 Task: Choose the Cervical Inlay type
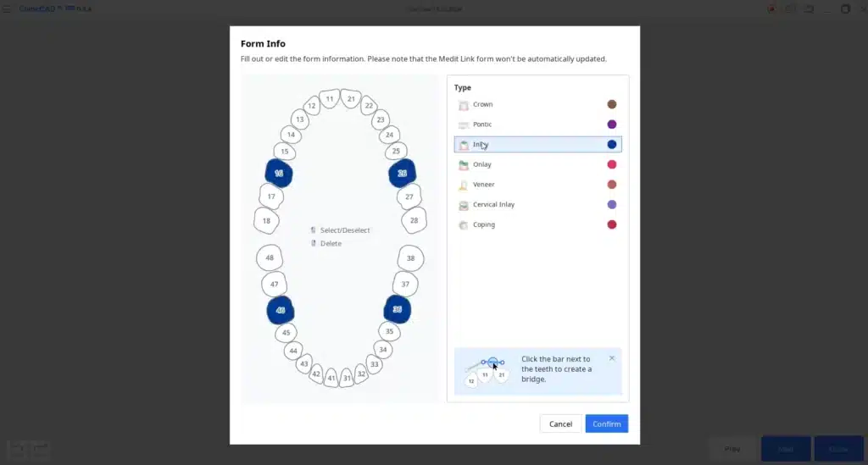tap(537, 205)
